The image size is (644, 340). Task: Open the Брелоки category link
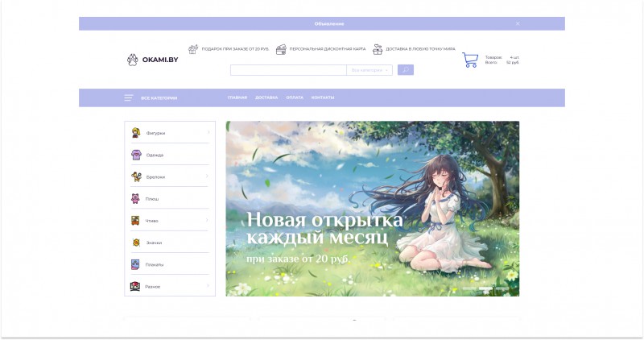(155, 177)
